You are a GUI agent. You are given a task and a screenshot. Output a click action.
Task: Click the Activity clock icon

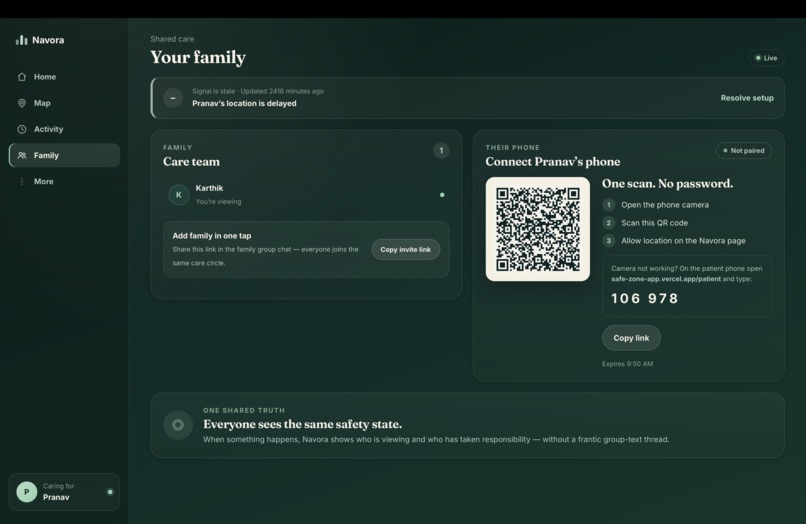click(22, 129)
